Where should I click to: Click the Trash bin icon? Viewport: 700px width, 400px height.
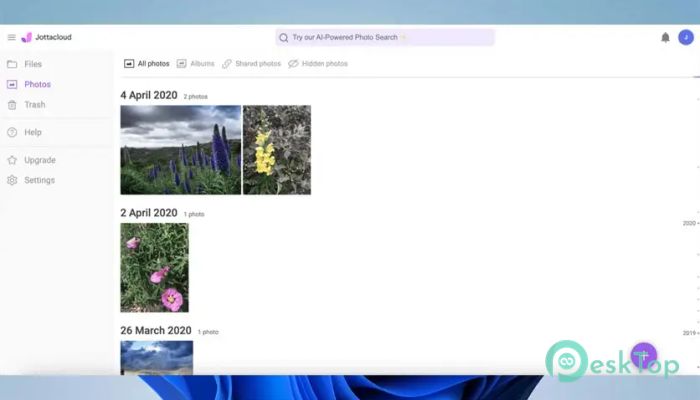click(x=12, y=105)
